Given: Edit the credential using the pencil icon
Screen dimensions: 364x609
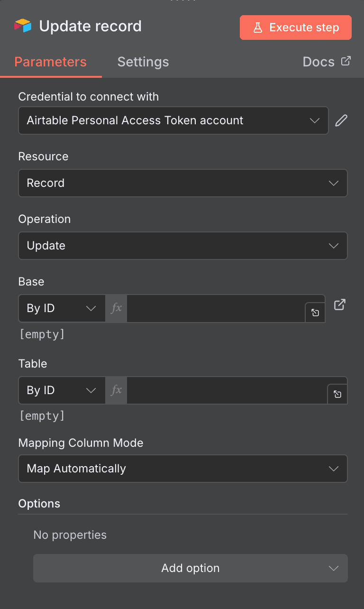Looking at the screenshot, I should tap(341, 120).
